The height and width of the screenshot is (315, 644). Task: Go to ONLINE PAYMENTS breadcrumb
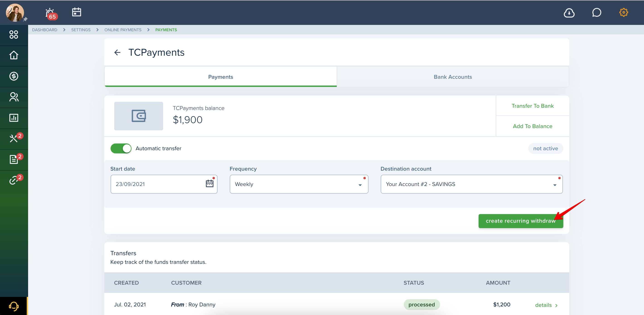pyautogui.click(x=123, y=30)
